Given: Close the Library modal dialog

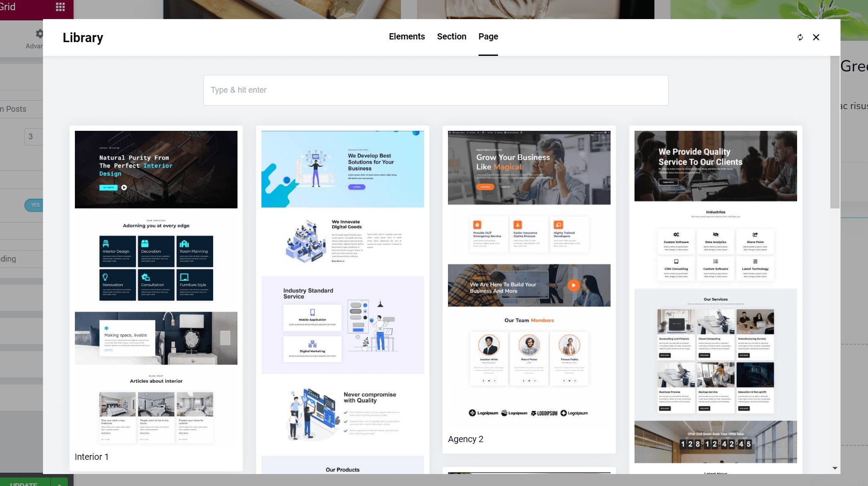Looking at the screenshot, I should (816, 37).
